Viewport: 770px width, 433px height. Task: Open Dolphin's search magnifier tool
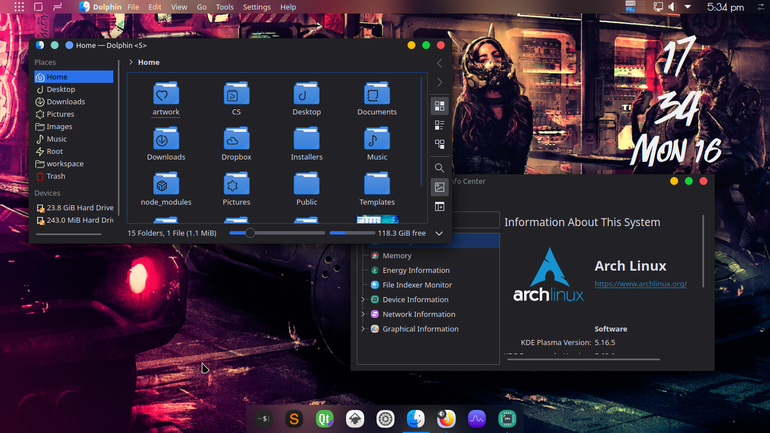(x=440, y=168)
